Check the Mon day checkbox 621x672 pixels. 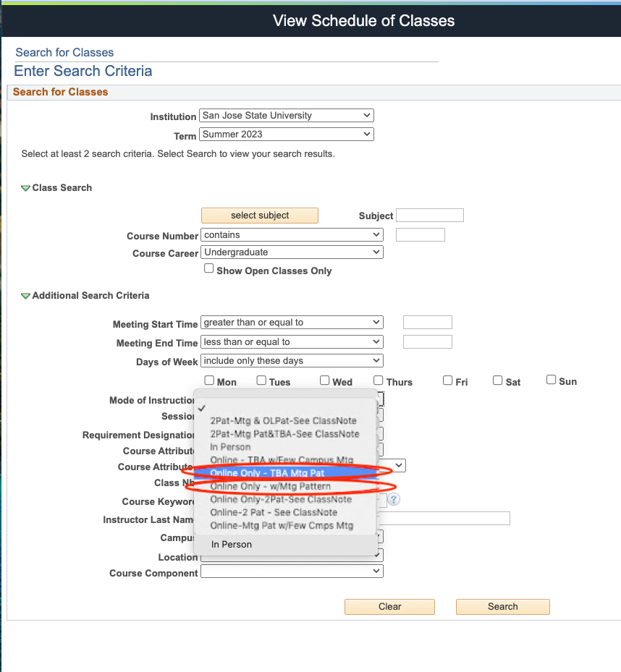point(209,380)
